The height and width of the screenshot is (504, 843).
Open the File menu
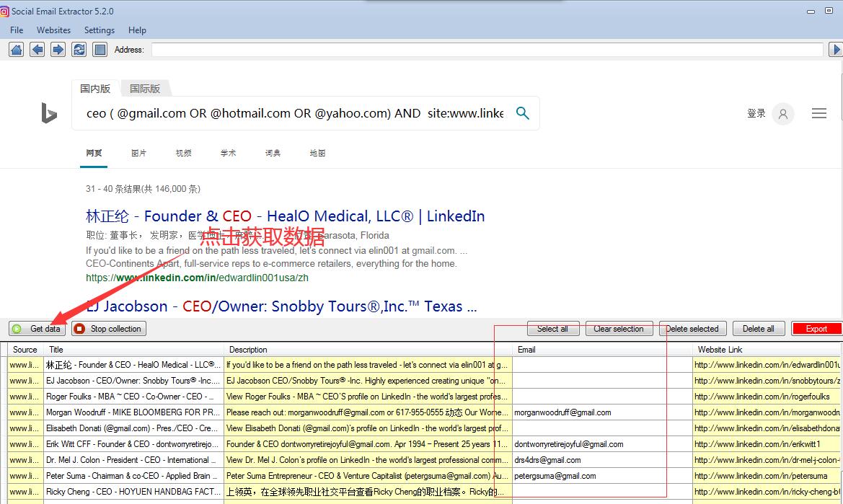click(17, 30)
